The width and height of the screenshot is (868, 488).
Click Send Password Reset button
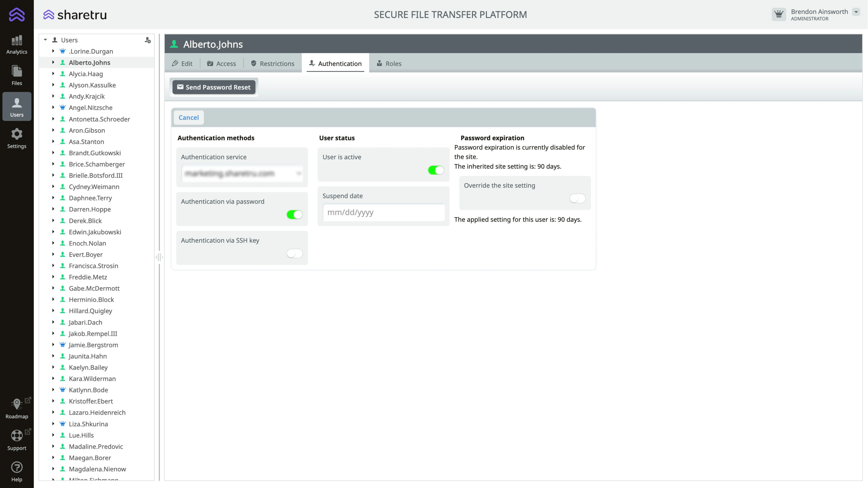[x=214, y=87]
